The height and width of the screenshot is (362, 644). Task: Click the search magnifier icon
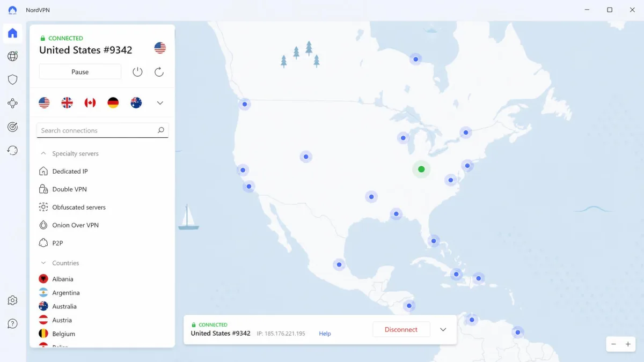160,130
